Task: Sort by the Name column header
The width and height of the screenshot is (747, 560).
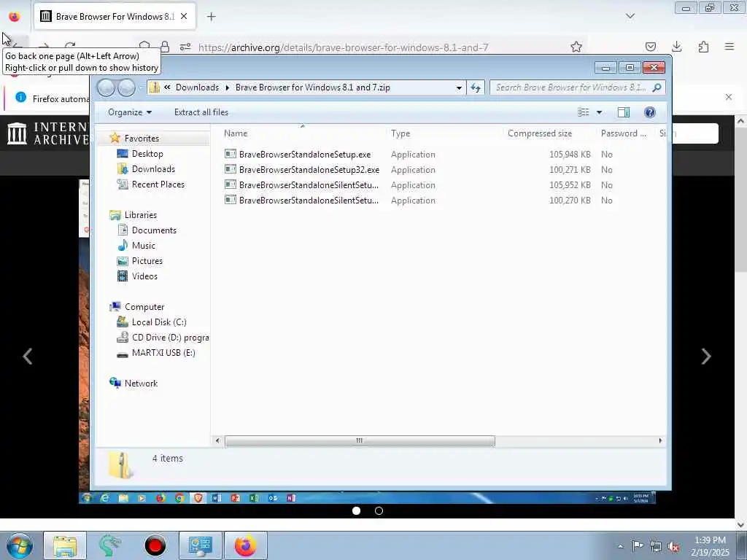Action: tap(236, 133)
